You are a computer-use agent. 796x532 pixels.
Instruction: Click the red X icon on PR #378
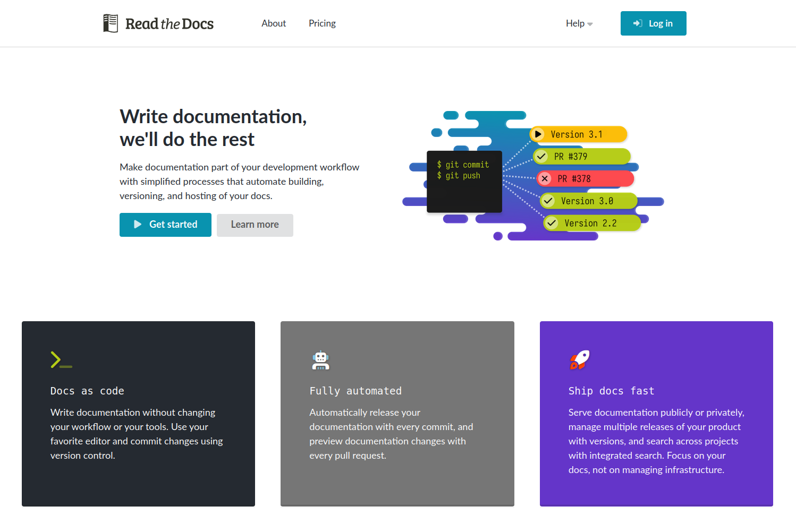click(x=545, y=179)
